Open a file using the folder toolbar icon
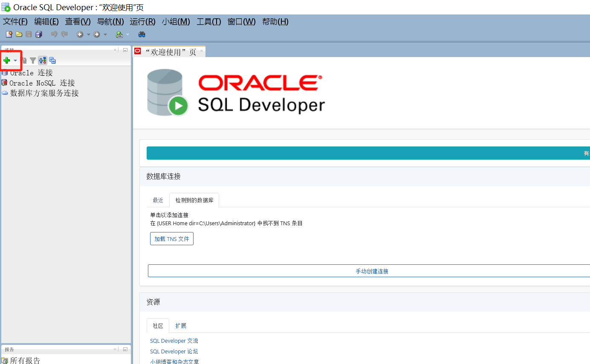This screenshot has width=590, height=364. 19,34
